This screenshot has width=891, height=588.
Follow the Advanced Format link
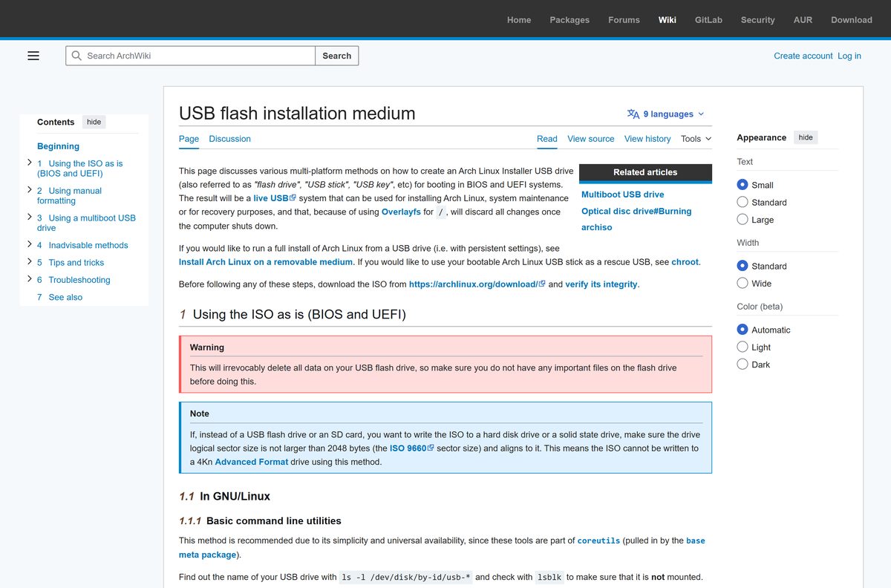pyautogui.click(x=251, y=462)
